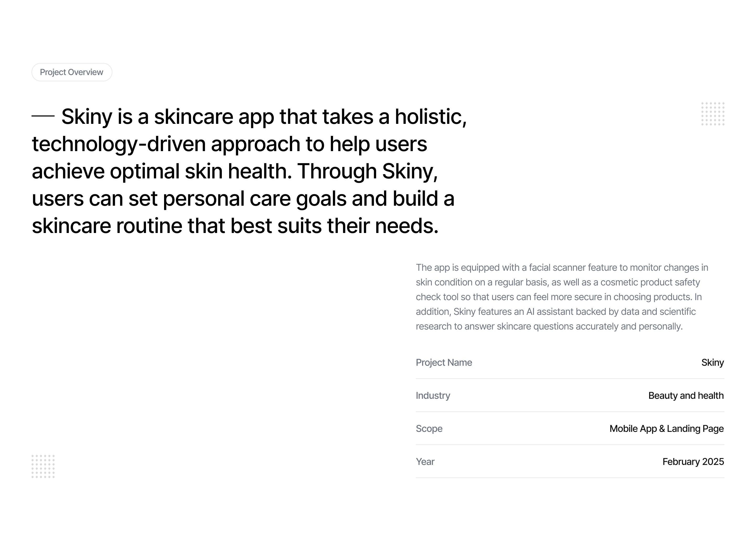
Task: Click the "Skiny" value in the details table
Action: (x=712, y=362)
